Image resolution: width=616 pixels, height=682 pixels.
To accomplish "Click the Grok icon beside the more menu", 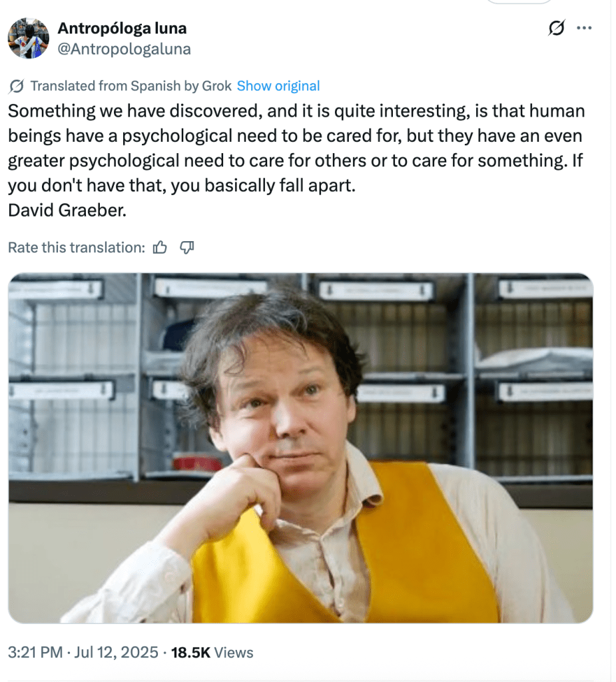I will pos(556,29).
